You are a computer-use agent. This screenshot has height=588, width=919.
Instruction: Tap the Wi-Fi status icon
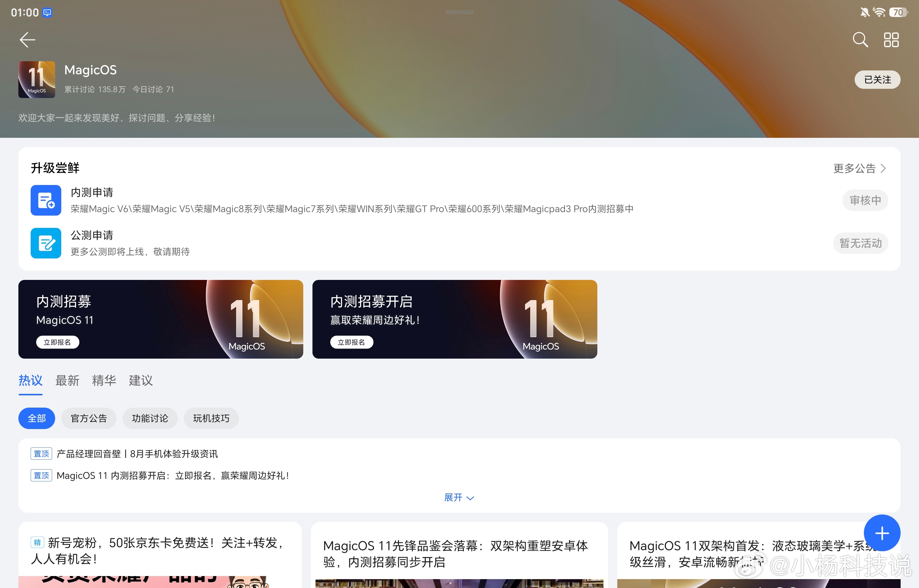879,13
